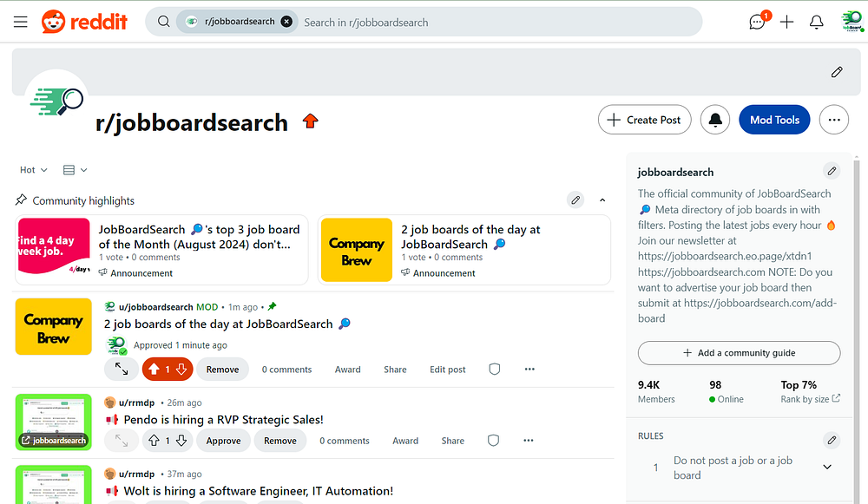Open 0 comments on the Pendo post
This screenshot has width=868, height=504.
click(x=345, y=441)
